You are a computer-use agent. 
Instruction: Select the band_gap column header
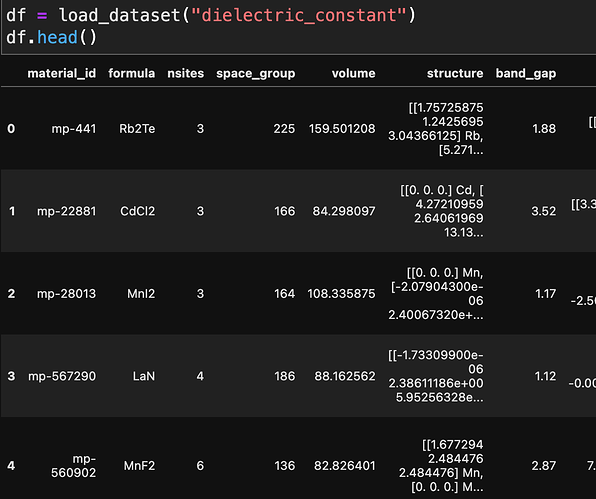point(526,73)
